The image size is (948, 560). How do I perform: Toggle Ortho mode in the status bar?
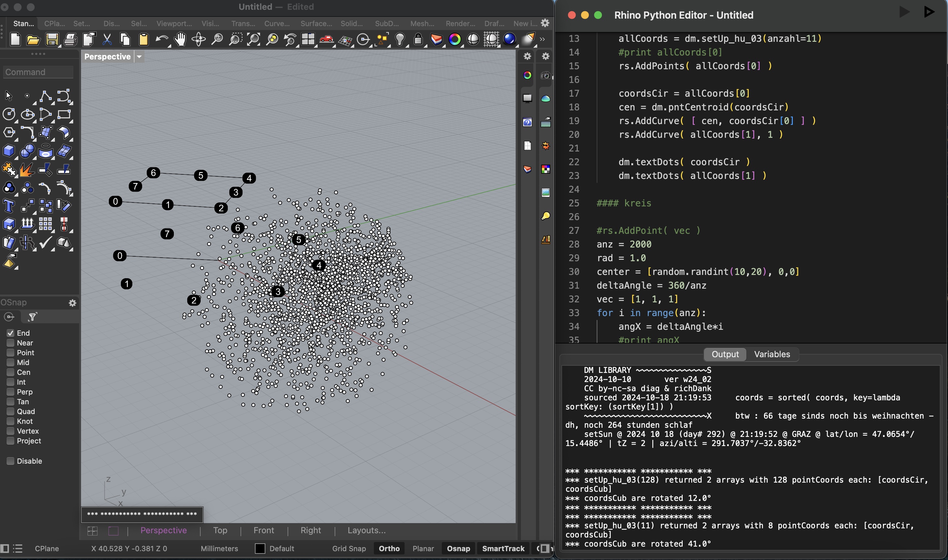pos(389,548)
